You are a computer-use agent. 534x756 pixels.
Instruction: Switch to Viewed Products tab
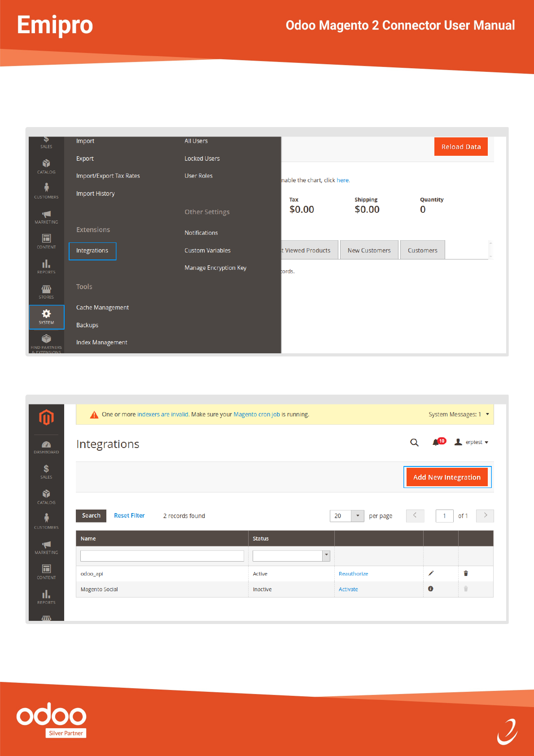(x=309, y=250)
